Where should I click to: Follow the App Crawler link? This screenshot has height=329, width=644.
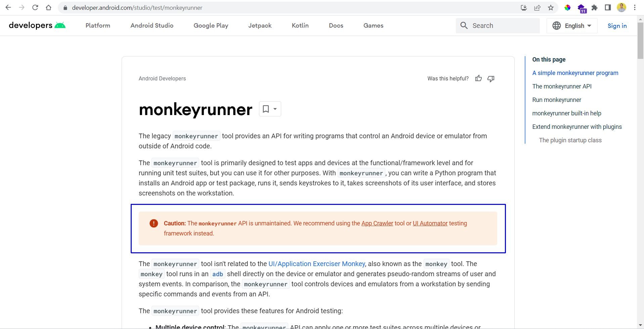377,223
